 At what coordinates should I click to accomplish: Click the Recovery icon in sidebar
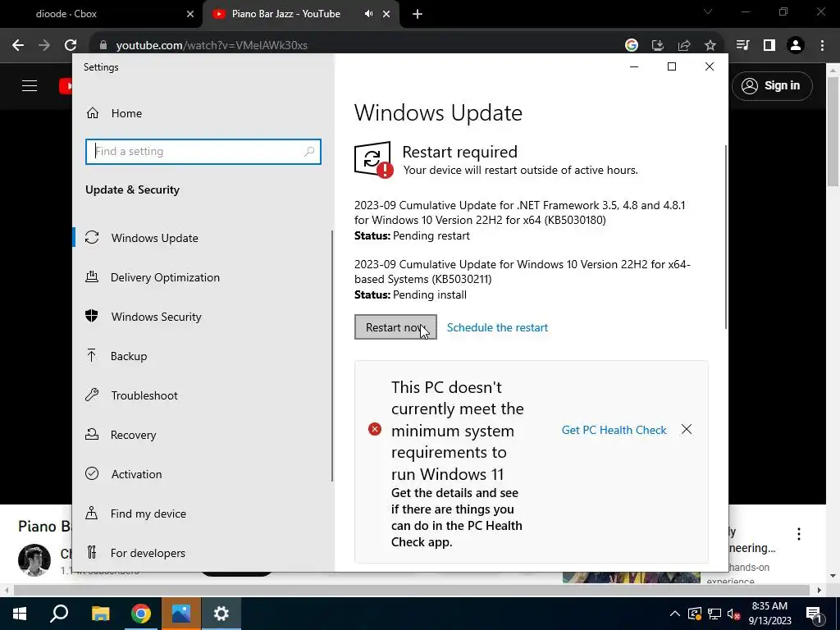point(92,435)
